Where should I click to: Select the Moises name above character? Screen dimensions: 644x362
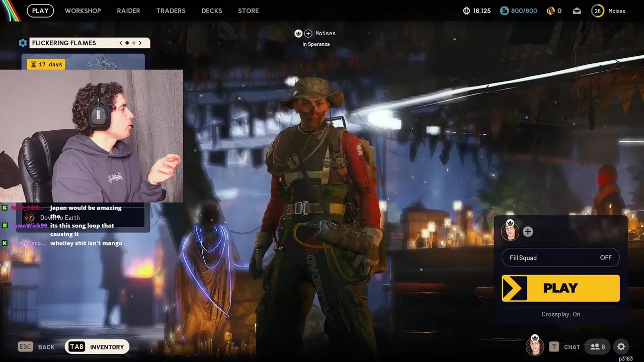pos(326,33)
